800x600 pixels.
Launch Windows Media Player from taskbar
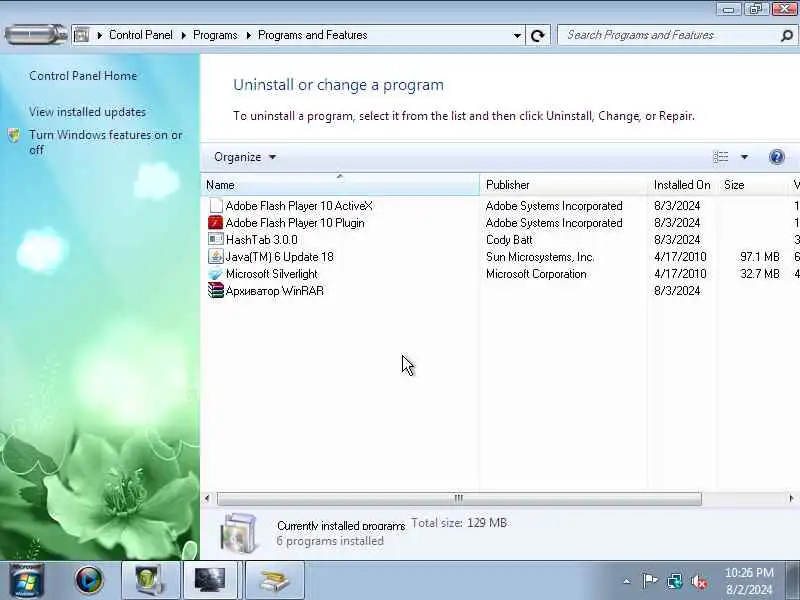(x=89, y=581)
